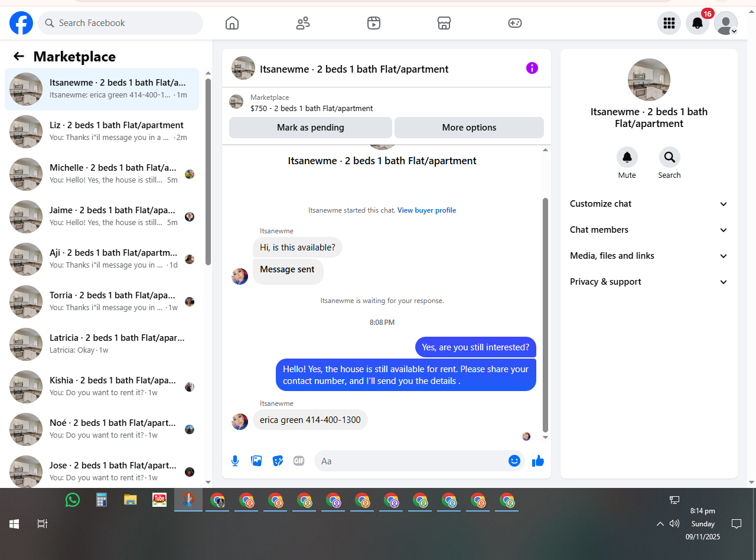Send a voice clip with microphone icon
Image resolution: width=756 pixels, height=560 pixels.
pyautogui.click(x=235, y=461)
